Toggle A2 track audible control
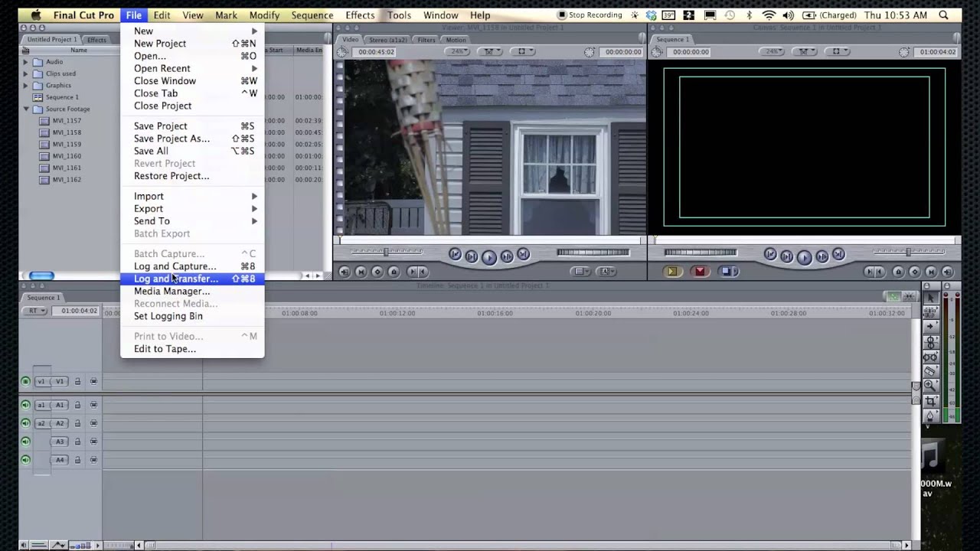This screenshot has height=551, width=980. [25, 423]
